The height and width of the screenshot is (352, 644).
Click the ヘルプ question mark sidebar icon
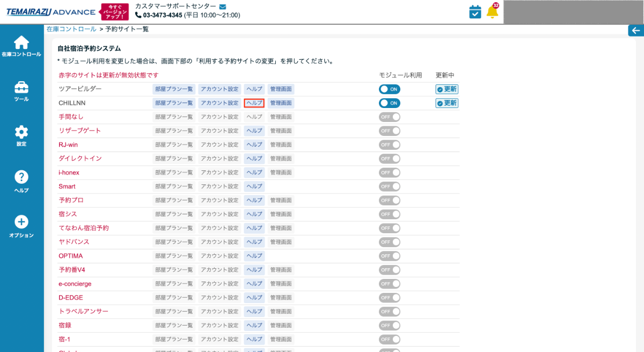point(21,177)
